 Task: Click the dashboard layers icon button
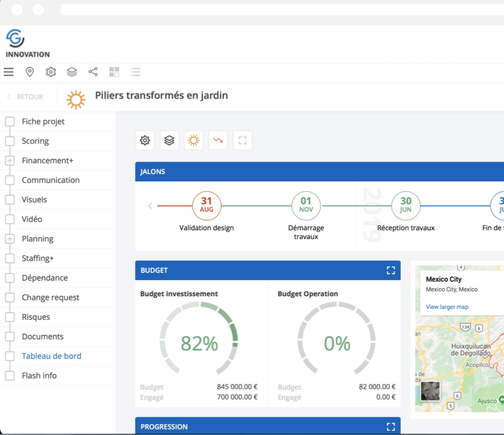(169, 141)
